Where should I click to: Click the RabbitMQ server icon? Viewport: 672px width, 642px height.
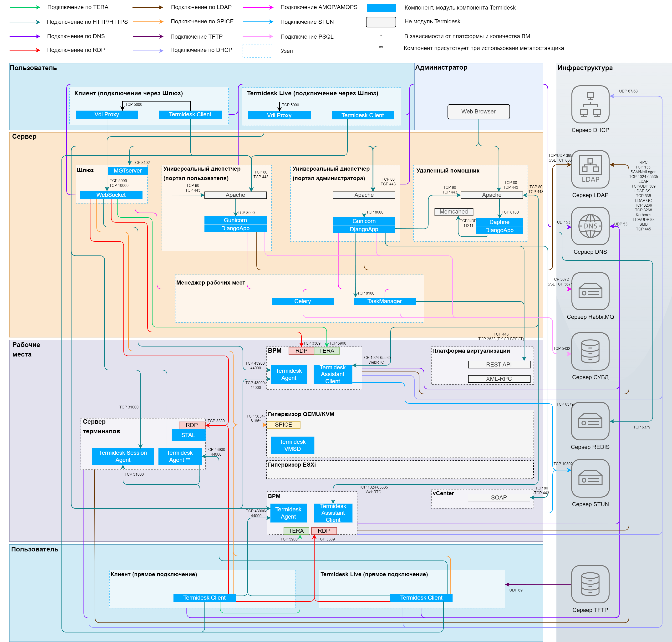(590, 291)
